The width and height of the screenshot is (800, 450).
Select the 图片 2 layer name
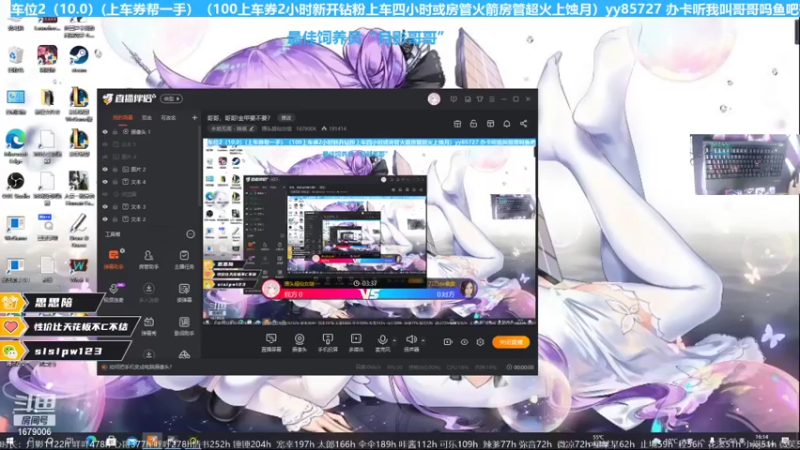click(x=138, y=169)
